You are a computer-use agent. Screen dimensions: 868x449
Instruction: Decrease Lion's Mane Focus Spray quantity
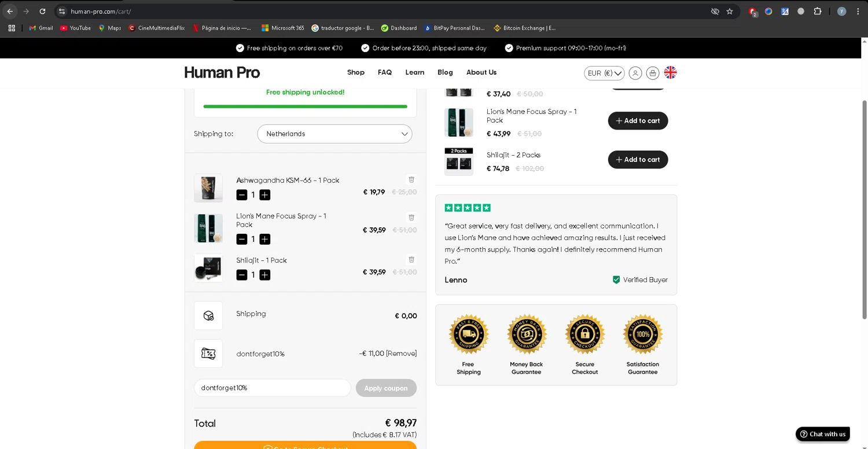tap(242, 239)
